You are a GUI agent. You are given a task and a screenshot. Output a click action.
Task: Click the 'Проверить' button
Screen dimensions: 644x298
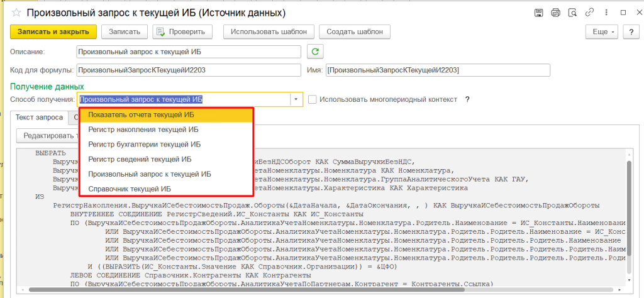[x=182, y=31]
